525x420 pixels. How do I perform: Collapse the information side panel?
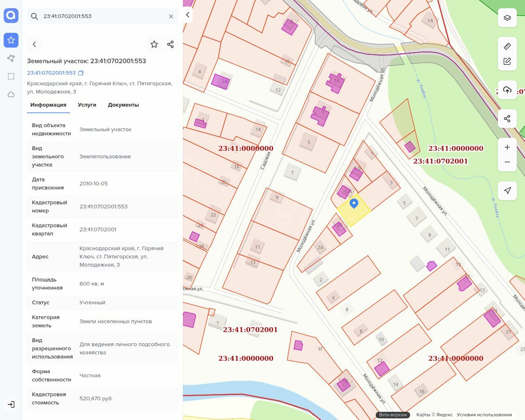click(x=188, y=15)
